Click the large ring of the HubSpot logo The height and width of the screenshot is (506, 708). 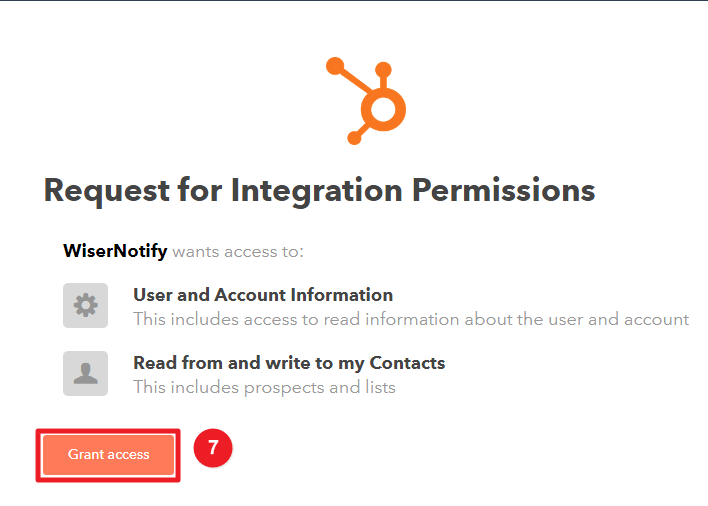(383, 109)
